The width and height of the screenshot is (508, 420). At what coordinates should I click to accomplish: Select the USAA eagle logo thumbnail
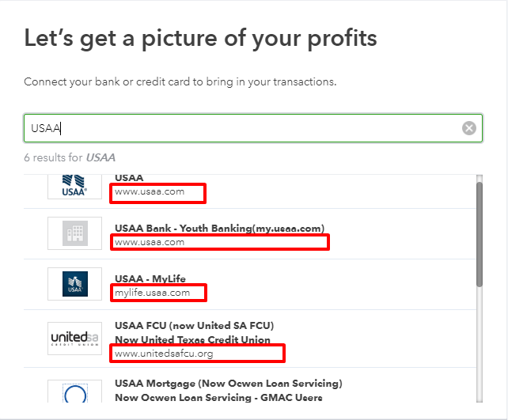(x=74, y=187)
